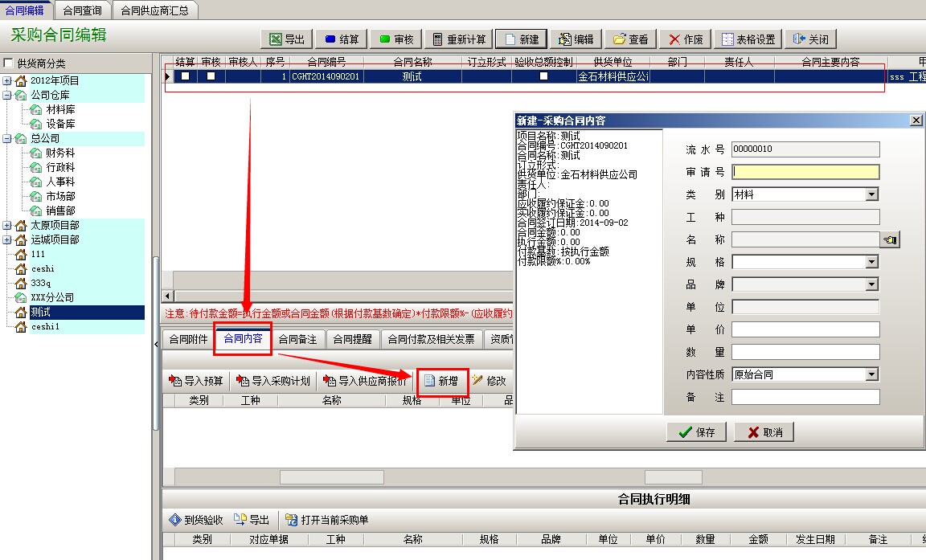Open 表格设置 table settings
This screenshot has width=926, height=560.
pyautogui.click(x=748, y=39)
